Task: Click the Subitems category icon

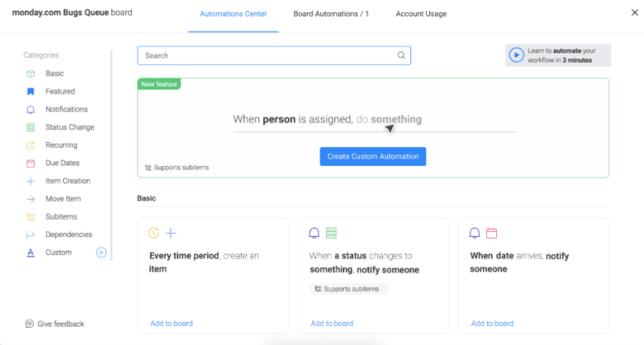Action: pyautogui.click(x=31, y=217)
